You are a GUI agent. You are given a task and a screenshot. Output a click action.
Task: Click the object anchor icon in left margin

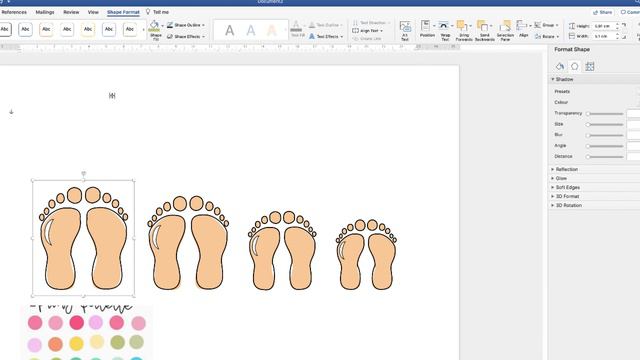pos(11,111)
